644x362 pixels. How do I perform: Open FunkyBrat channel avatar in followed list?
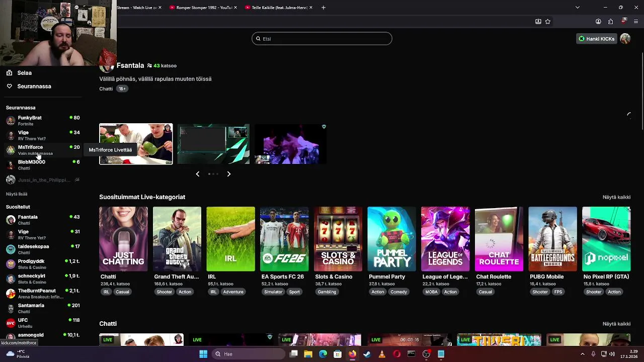[11, 121]
